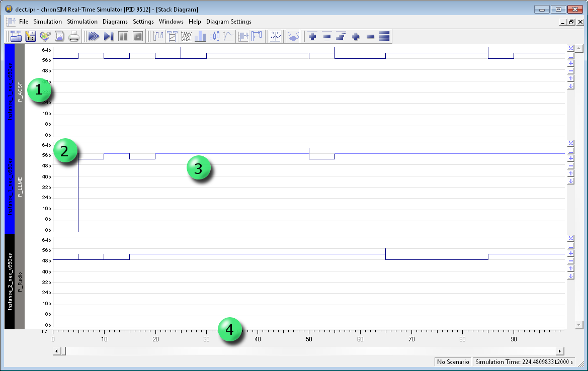
Task: Click the horizontal scrollbar left arrow
Action: click(x=56, y=351)
